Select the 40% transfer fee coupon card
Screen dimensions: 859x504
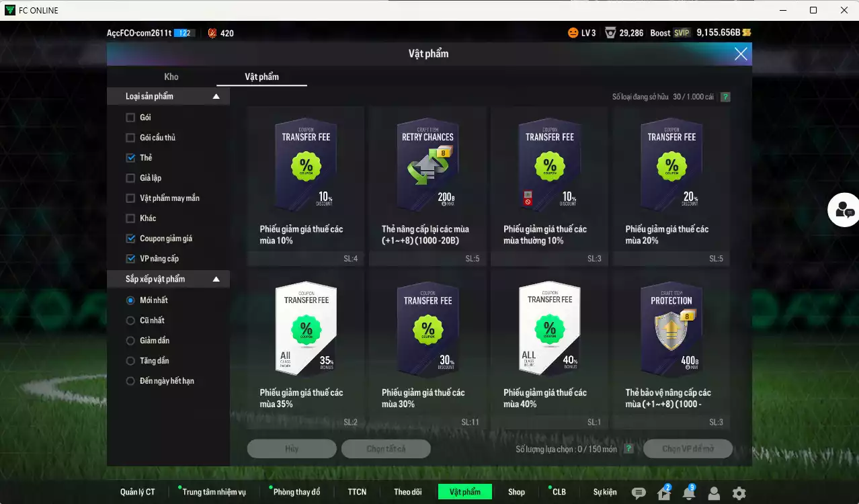(549, 346)
